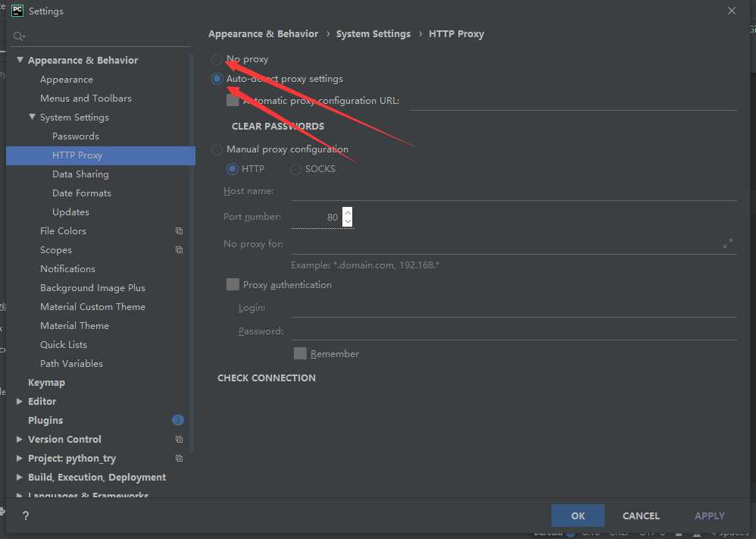Enable the Proxy authentication checkbox
This screenshot has height=539, width=756.
233,284
